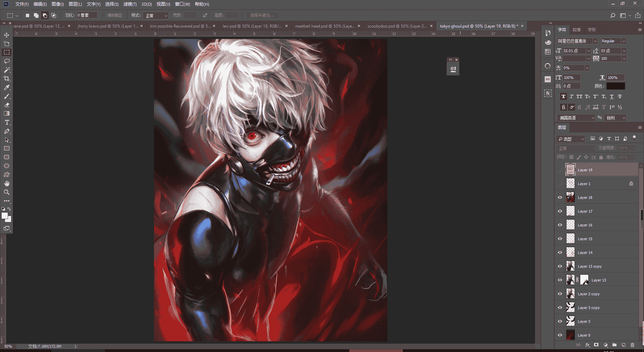Hide Layer 17 visibility eye
644x352 pixels.
pyautogui.click(x=560, y=211)
